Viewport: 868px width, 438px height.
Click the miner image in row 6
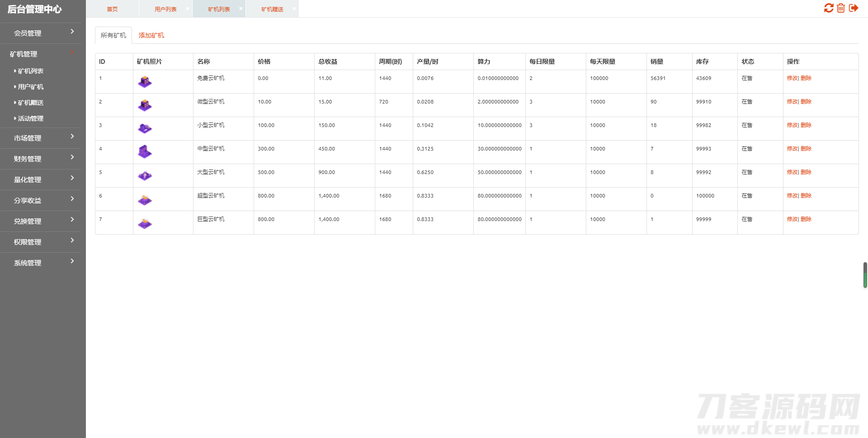pyautogui.click(x=145, y=199)
